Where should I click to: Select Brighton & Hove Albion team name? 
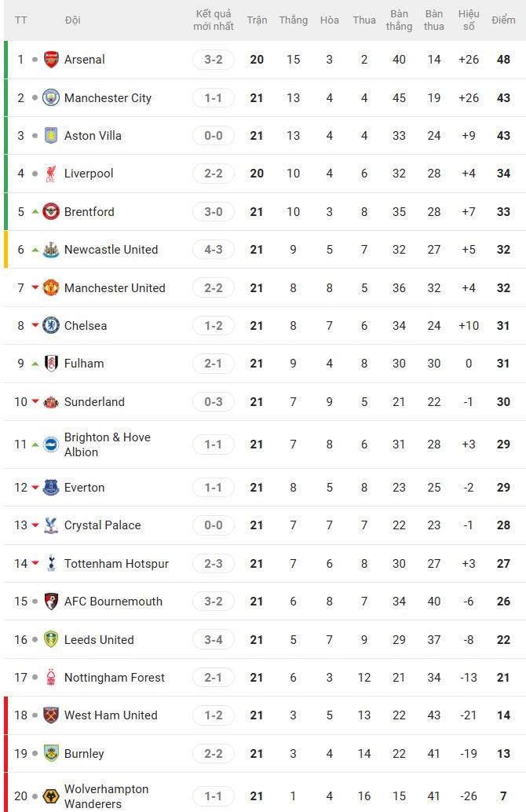click(x=107, y=444)
